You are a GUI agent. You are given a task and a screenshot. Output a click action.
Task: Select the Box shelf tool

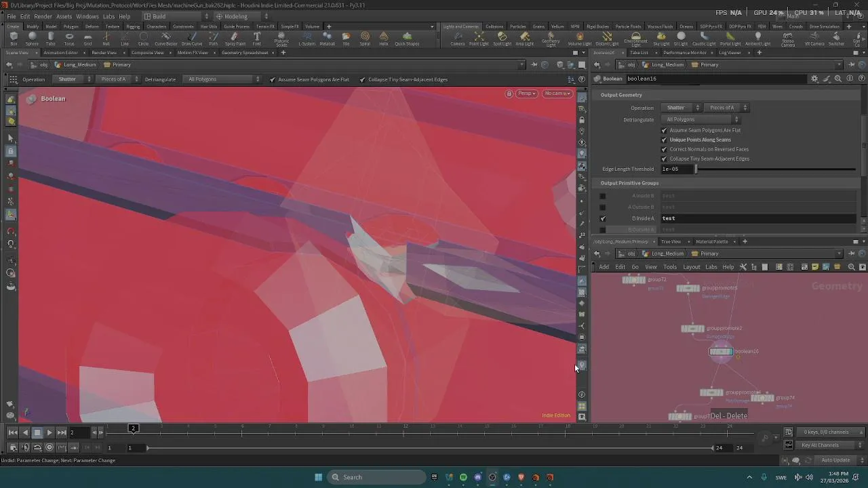14,39
